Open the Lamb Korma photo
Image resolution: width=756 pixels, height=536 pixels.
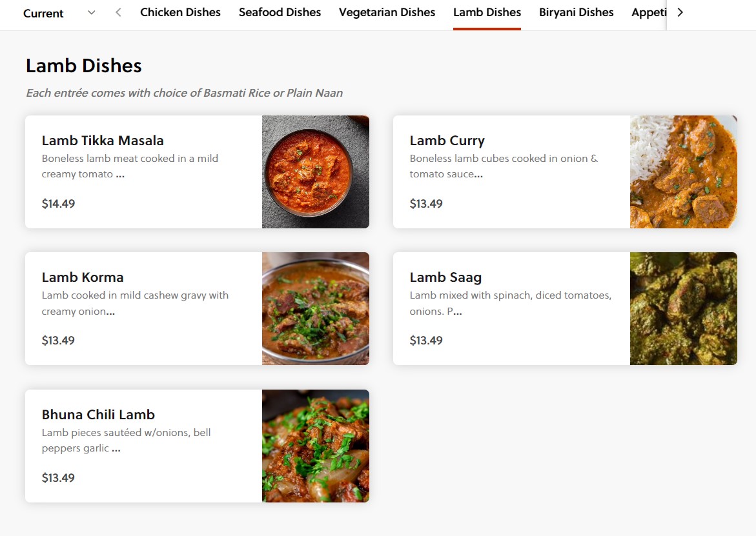pos(316,308)
